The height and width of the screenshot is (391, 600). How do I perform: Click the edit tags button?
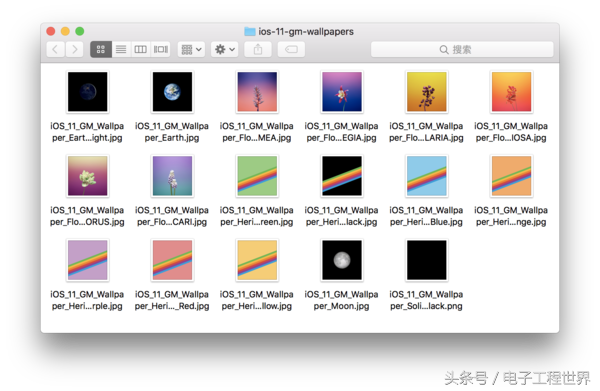(x=291, y=49)
